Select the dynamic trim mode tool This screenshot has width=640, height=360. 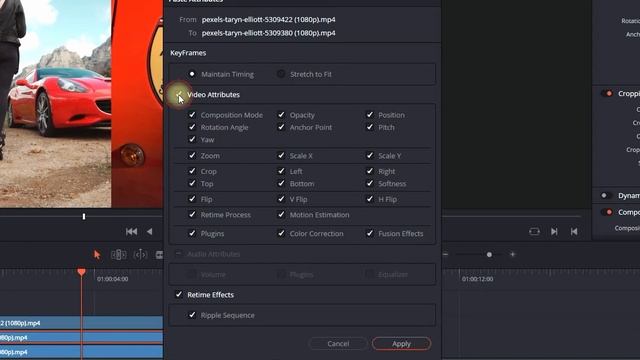(140, 255)
